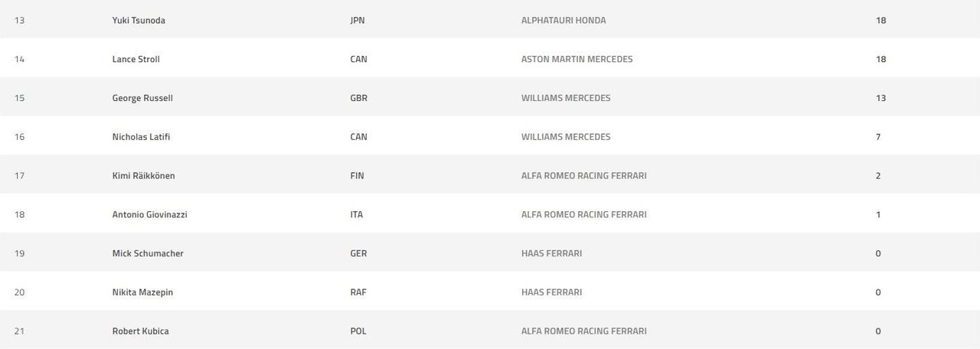Viewport: 980px width, 349px height.
Task: Select Alfa Romeo Racing Ferrari for Räikkönen
Action: coord(583,176)
